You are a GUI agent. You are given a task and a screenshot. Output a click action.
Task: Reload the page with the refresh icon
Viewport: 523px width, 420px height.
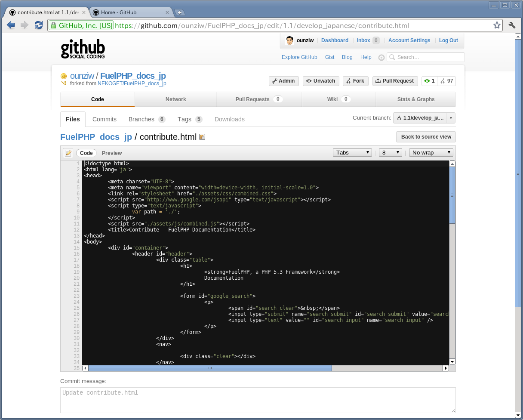(x=39, y=25)
